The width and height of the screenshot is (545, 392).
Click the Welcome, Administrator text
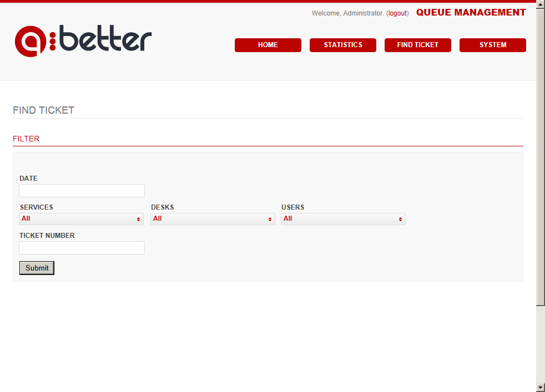pyautogui.click(x=347, y=13)
